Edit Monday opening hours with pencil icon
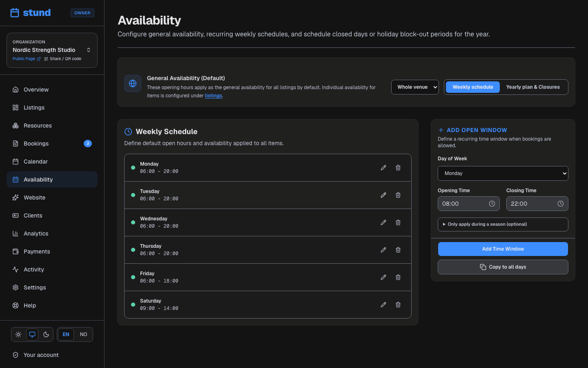Image resolution: width=588 pixels, height=368 pixels. pos(383,168)
